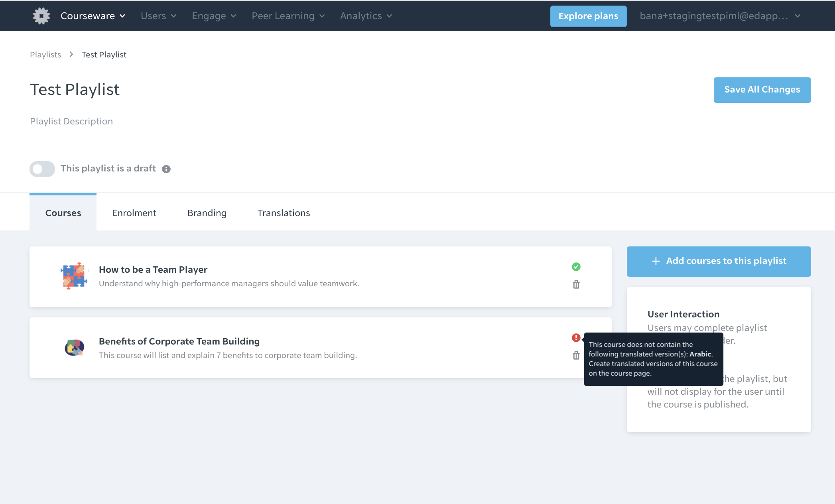
Task: Open the Analytics dropdown
Action: (366, 16)
